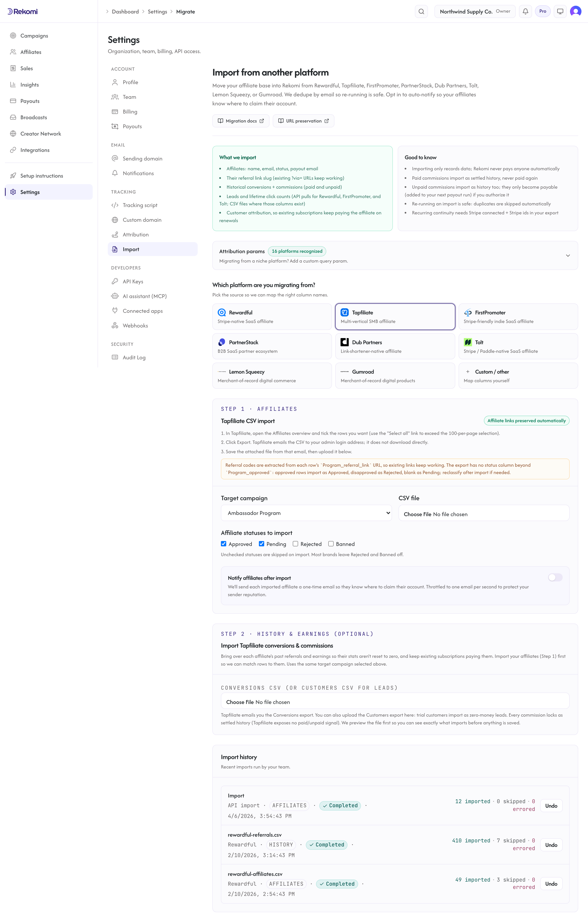Select the Lemon Squeezy platform card
The height and width of the screenshot is (922, 588).
click(x=272, y=376)
